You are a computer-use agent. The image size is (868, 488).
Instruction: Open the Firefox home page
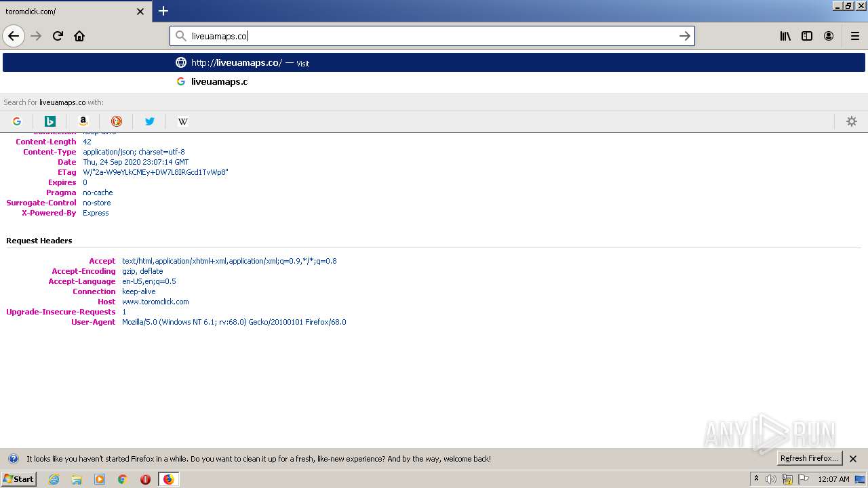[x=79, y=36]
